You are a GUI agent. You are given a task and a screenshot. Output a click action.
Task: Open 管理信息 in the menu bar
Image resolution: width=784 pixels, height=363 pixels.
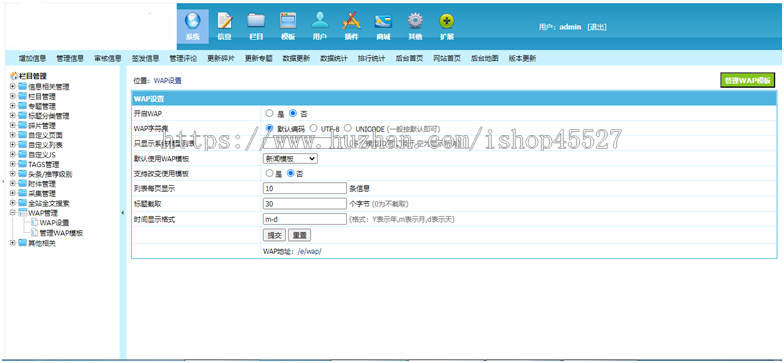point(70,58)
